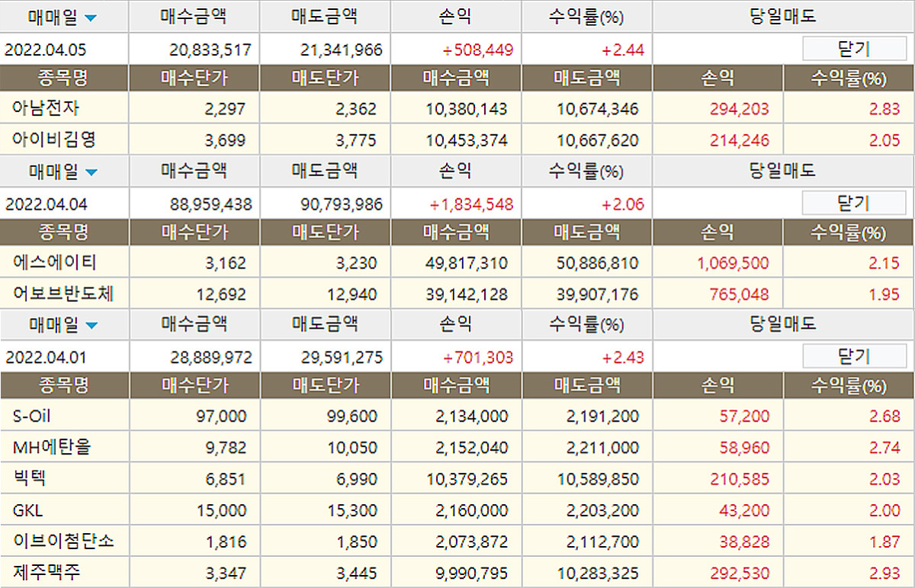Click the GKL stock name

pyautogui.click(x=28, y=509)
